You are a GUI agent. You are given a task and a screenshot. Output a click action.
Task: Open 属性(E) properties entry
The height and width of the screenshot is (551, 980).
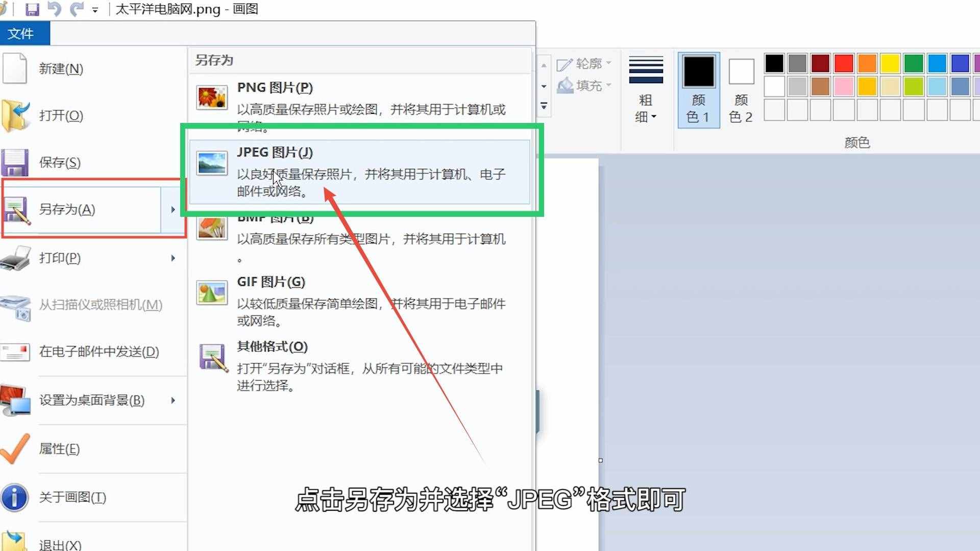[x=59, y=449]
